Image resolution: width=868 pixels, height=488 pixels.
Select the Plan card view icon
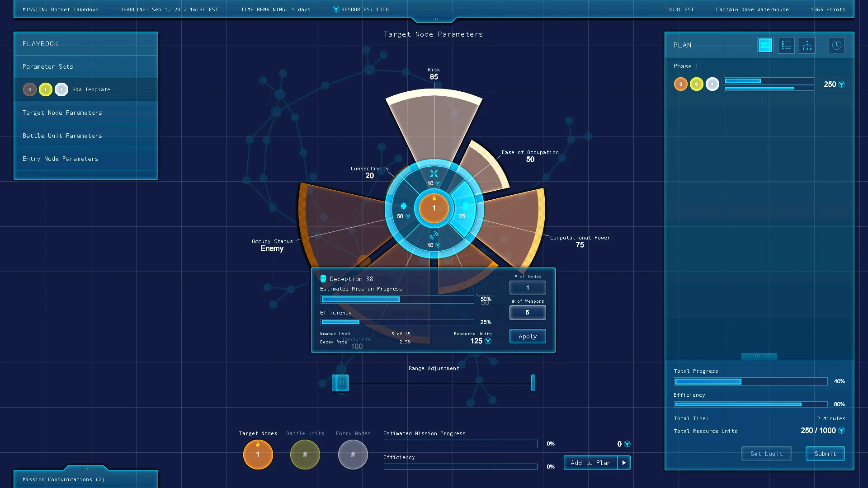click(765, 45)
